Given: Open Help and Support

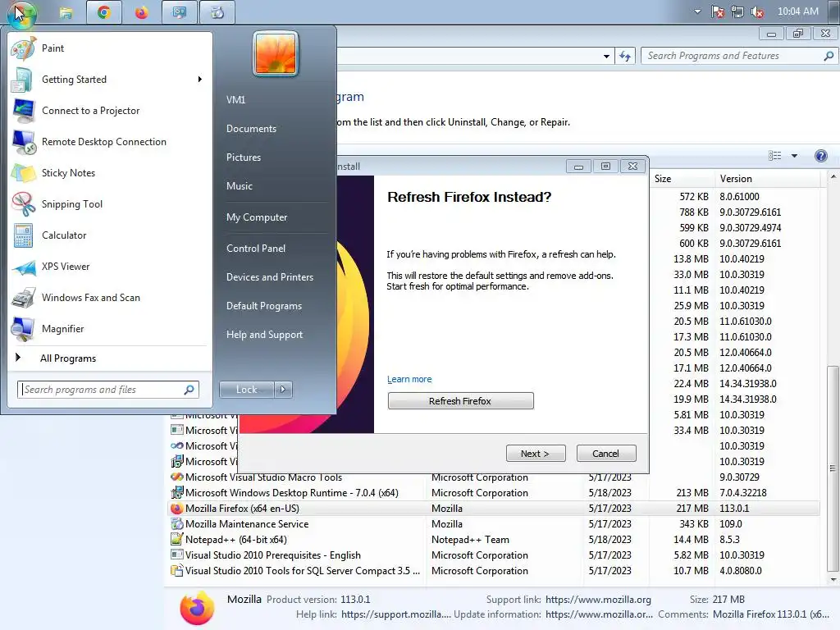Looking at the screenshot, I should click(x=264, y=335).
